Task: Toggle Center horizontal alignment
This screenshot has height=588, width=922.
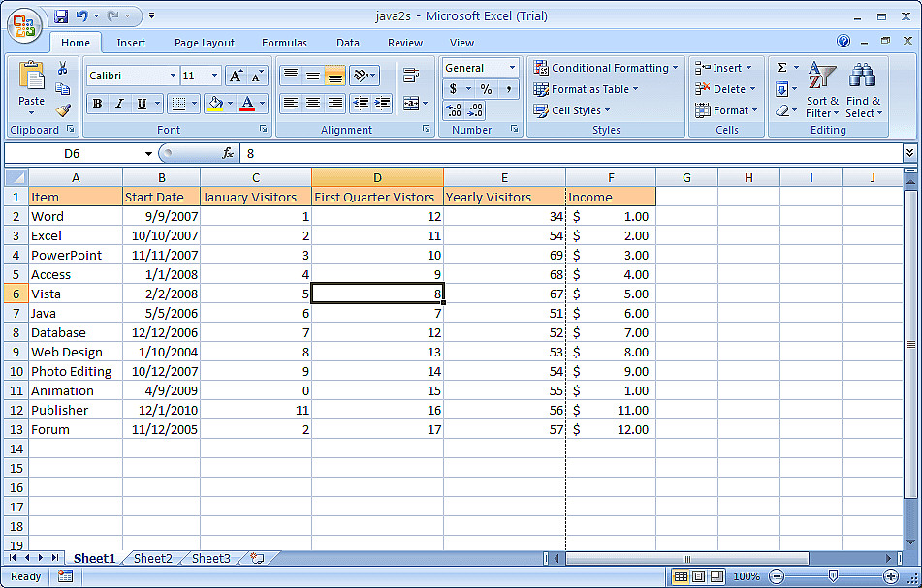Action: click(x=313, y=104)
